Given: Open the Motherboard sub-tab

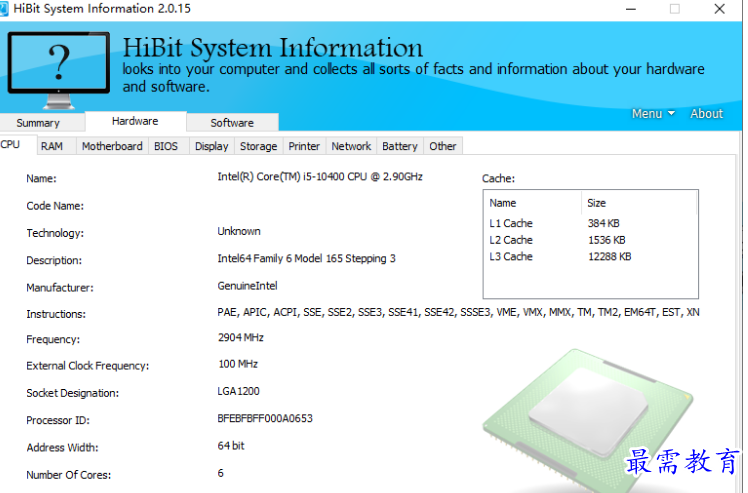Looking at the screenshot, I should [x=112, y=146].
